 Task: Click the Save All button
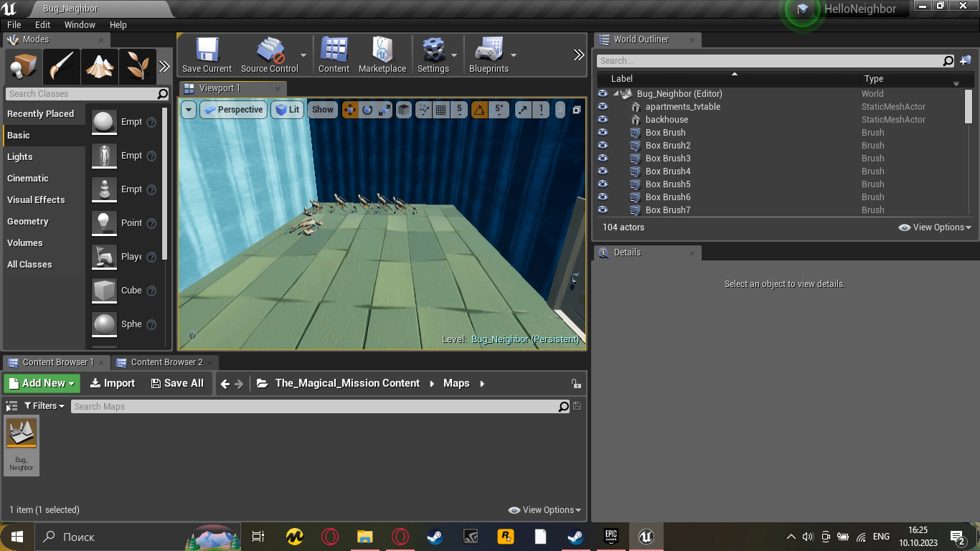[177, 383]
